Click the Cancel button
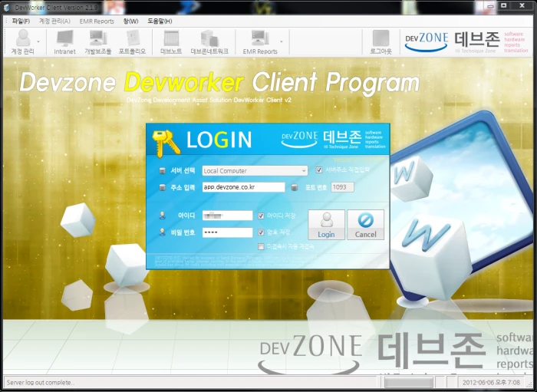The width and height of the screenshot is (537, 392). click(365, 225)
